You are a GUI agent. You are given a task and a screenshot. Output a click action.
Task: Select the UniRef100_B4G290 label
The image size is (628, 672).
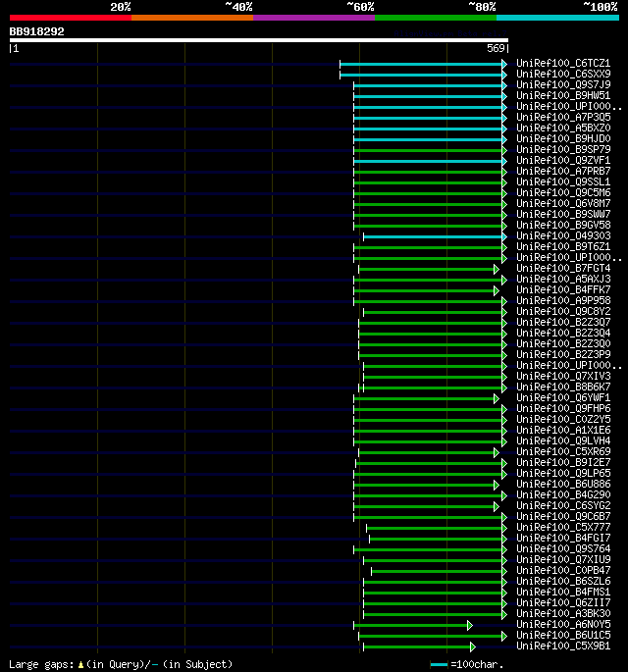[563, 494]
